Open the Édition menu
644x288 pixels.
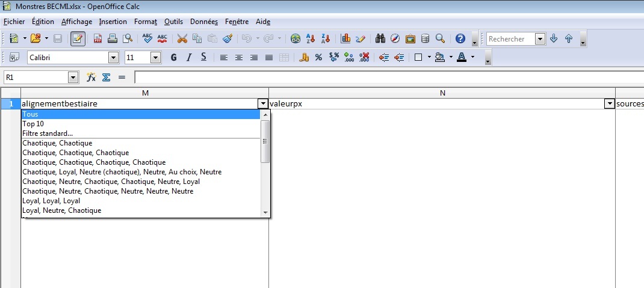pos(43,22)
